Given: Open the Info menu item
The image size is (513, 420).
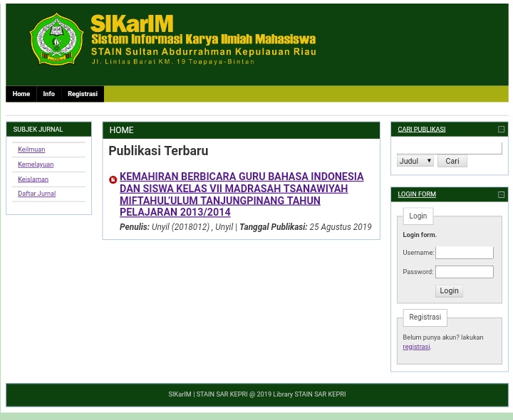Looking at the screenshot, I should [x=48, y=94].
